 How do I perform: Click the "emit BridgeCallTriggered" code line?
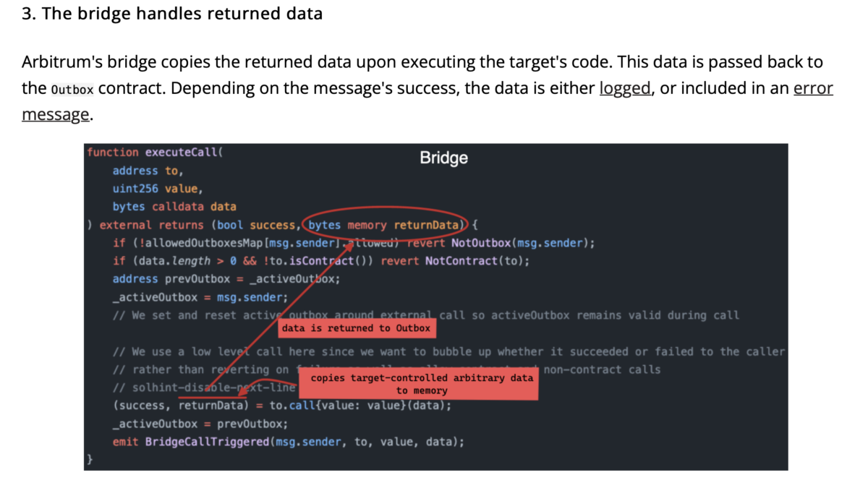tap(288, 442)
